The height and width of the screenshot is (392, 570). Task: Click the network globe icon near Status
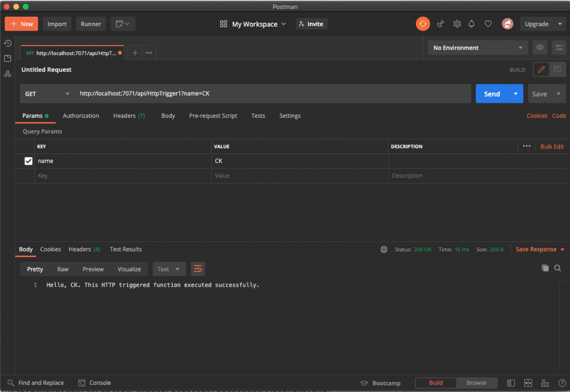pos(384,249)
